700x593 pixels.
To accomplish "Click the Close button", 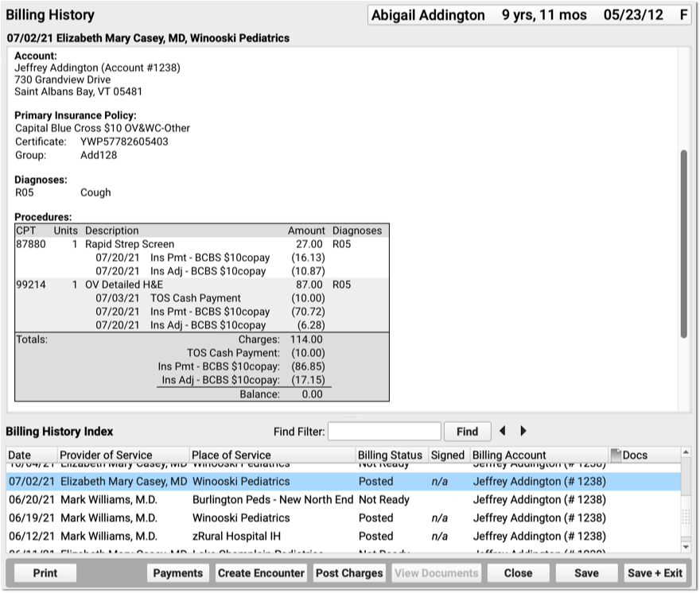I will (x=518, y=573).
